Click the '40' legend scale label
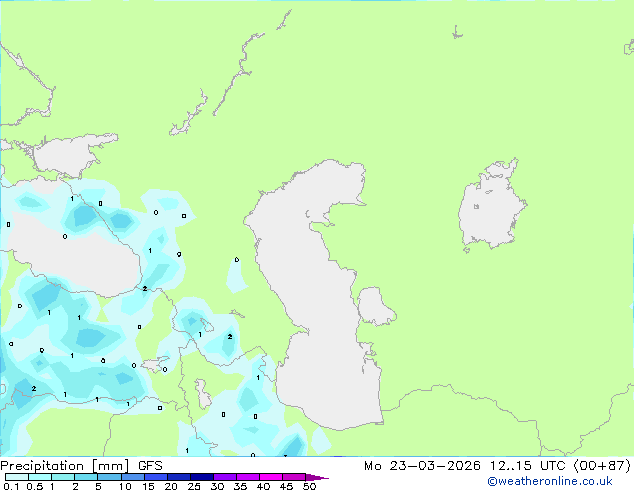 pyautogui.click(x=263, y=486)
